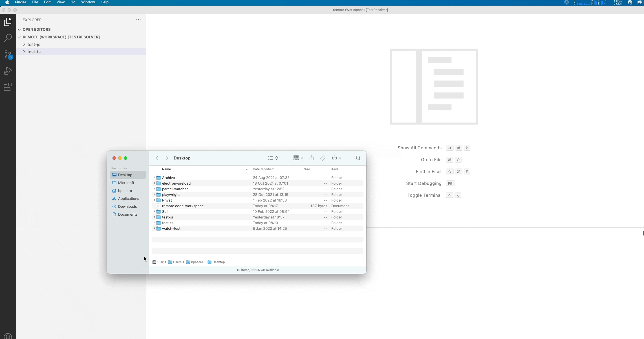Open the Extensions view
The width and height of the screenshot is (644, 339).
click(8, 87)
